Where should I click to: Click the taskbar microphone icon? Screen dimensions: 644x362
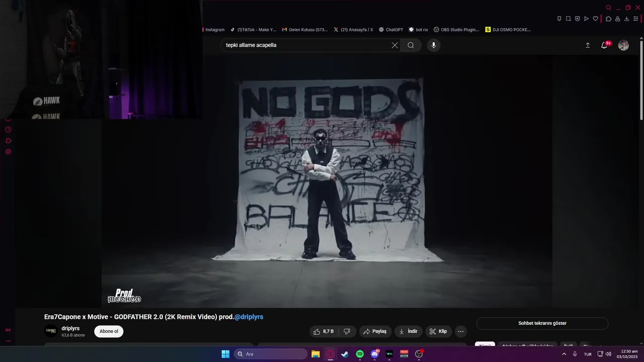[x=575, y=354]
